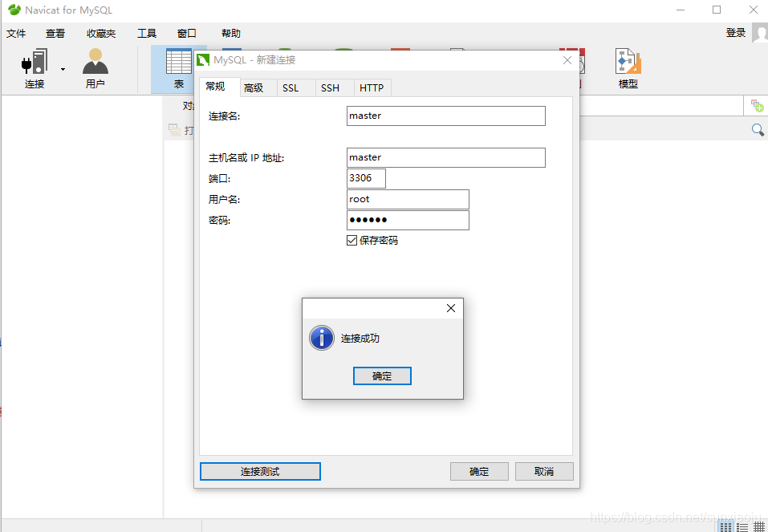Open the 文件 menu
This screenshot has width=768, height=532.
point(16,34)
